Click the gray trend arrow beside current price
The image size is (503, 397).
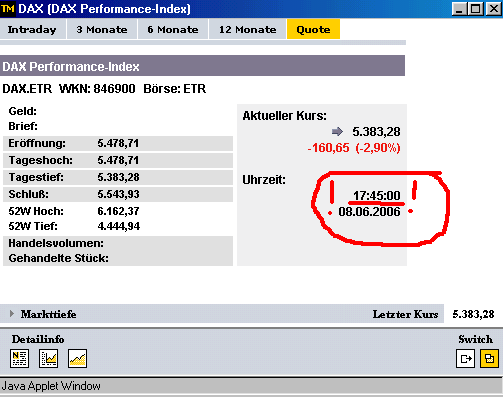pyautogui.click(x=337, y=132)
